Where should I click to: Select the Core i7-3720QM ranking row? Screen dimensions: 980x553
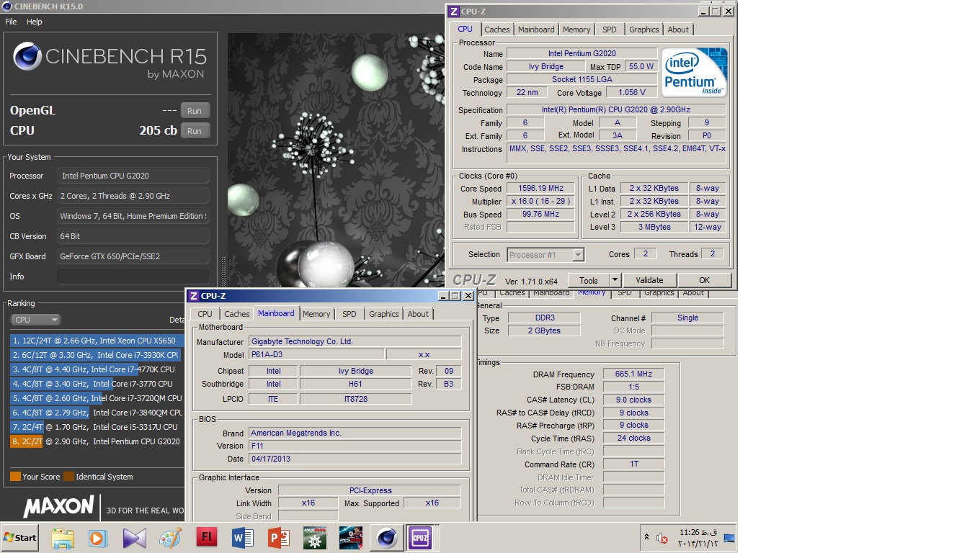click(97, 398)
